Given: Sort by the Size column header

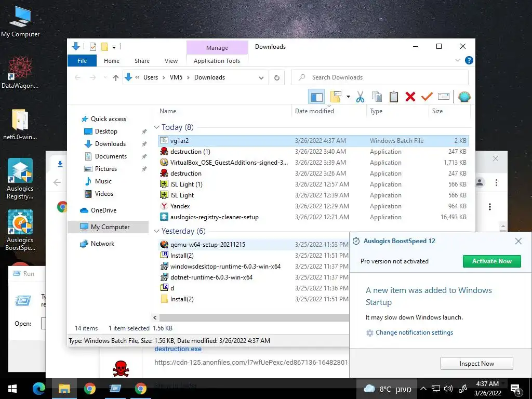Looking at the screenshot, I should (x=449, y=111).
